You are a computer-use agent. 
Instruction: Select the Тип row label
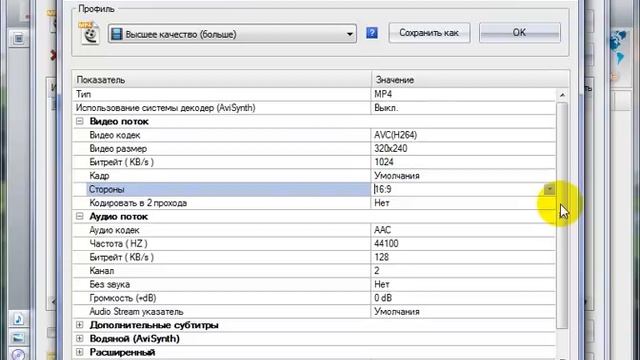click(x=83, y=94)
